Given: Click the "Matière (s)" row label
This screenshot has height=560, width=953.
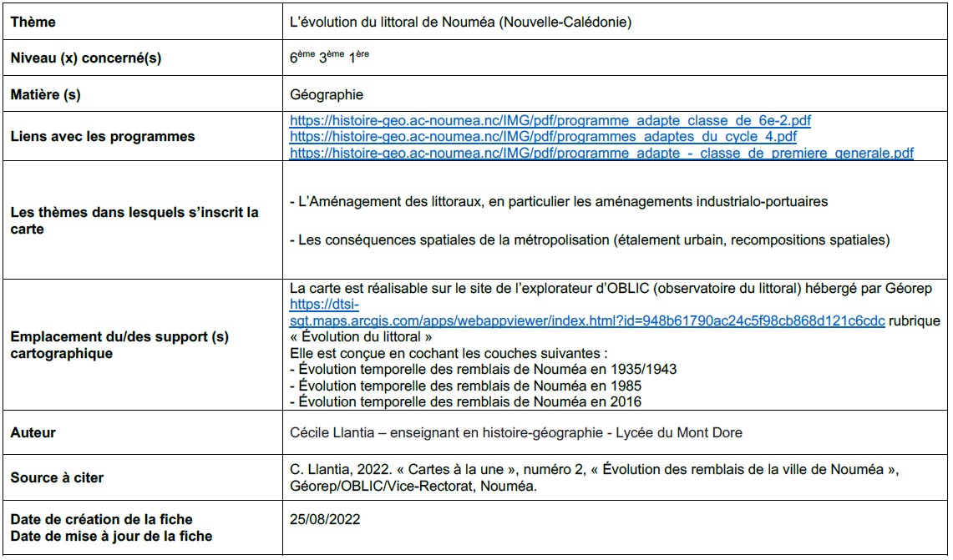Looking at the screenshot, I should click(x=45, y=95).
